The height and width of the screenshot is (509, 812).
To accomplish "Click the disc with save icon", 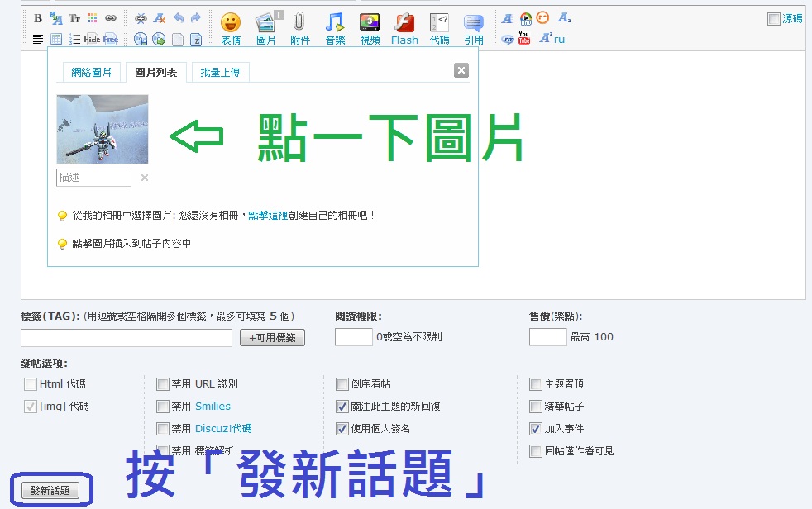I will 141,40.
